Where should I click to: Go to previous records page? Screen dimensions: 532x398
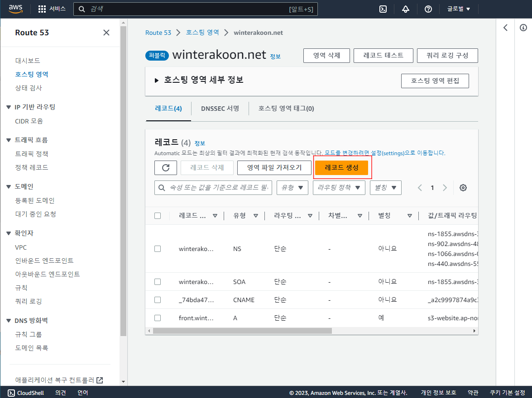tap(420, 188)
